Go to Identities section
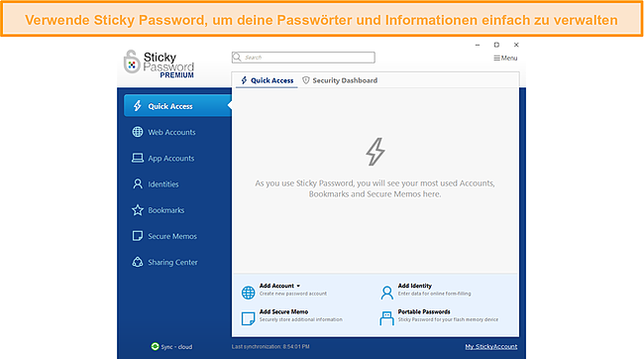The image size is (644, 359). [x=163, y=183]
